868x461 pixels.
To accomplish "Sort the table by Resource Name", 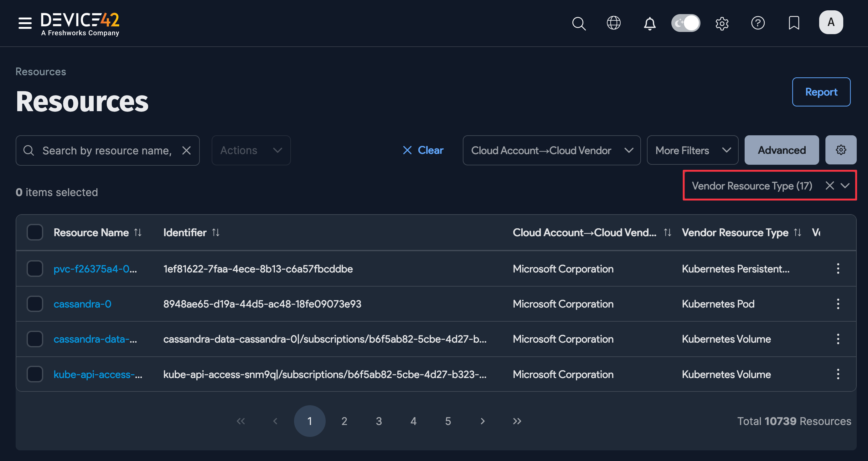I will pyautogui.click(x=138, y=232).
